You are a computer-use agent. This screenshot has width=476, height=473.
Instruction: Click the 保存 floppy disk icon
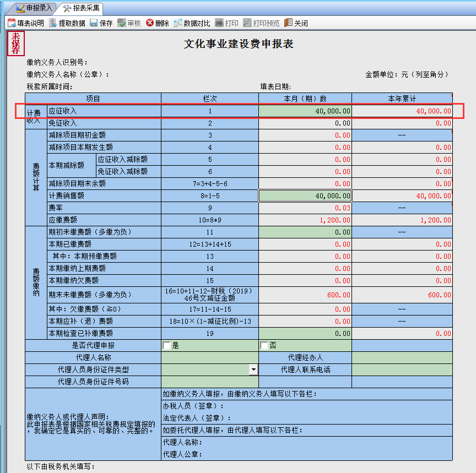(x=94, y=23)
